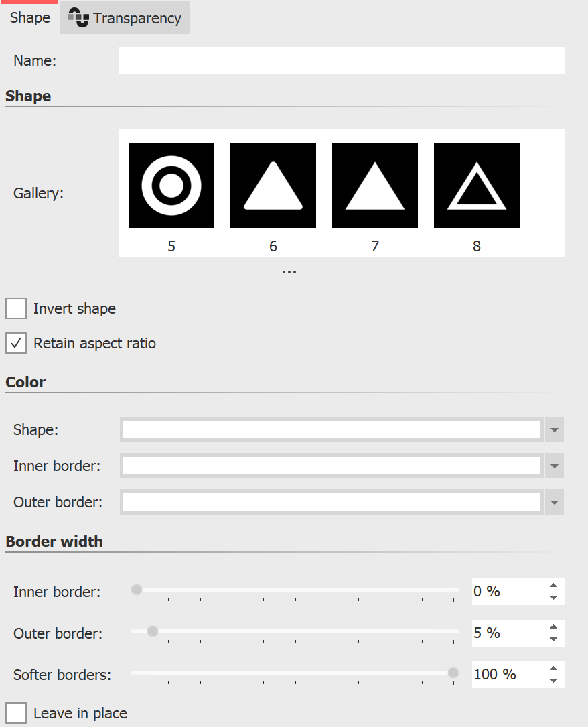This screenshot has height=727, width=588.
Task: Switch to the Shape tab
Action: click(x=30, y=18)
